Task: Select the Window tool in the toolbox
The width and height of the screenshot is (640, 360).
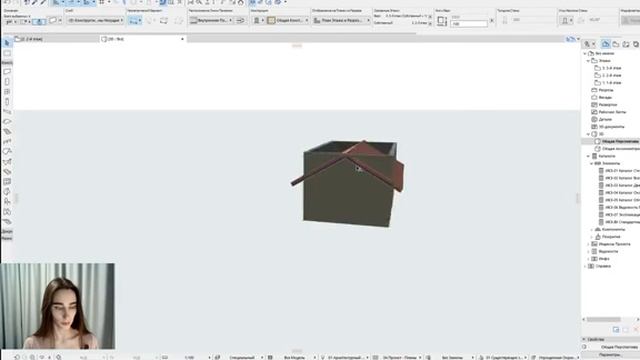Action: pos(7,92)
